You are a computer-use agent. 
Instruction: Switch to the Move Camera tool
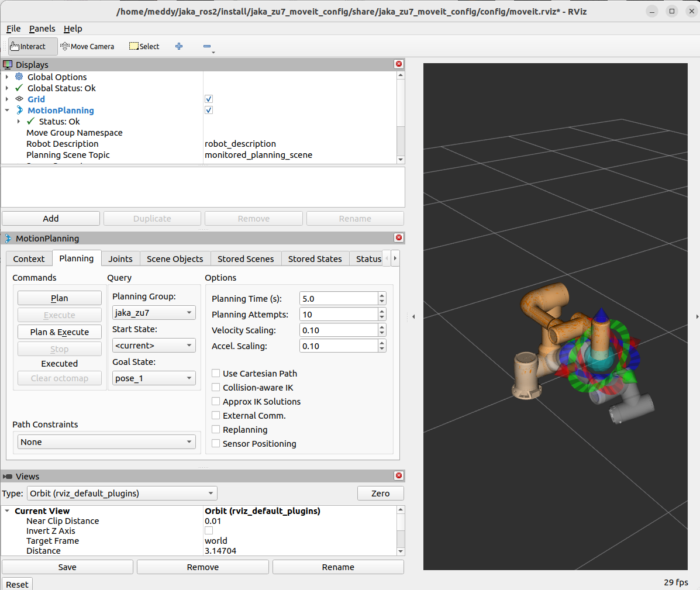pos(87,46)
